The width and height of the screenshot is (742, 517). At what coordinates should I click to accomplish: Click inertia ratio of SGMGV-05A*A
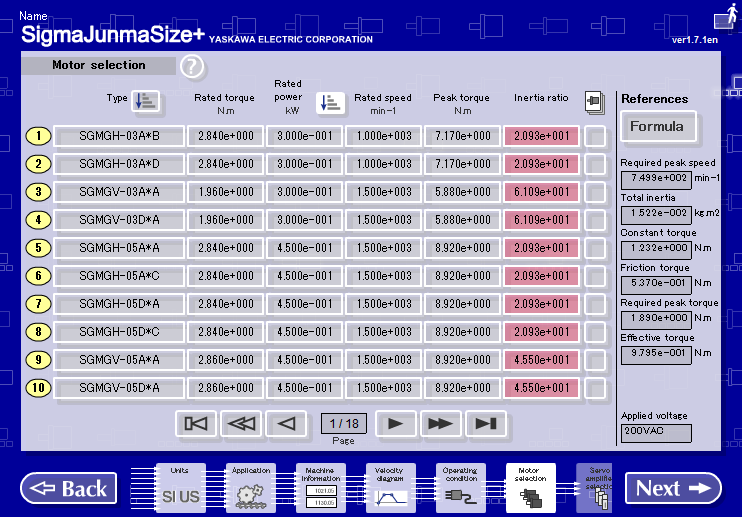click(x=541, y=359)
